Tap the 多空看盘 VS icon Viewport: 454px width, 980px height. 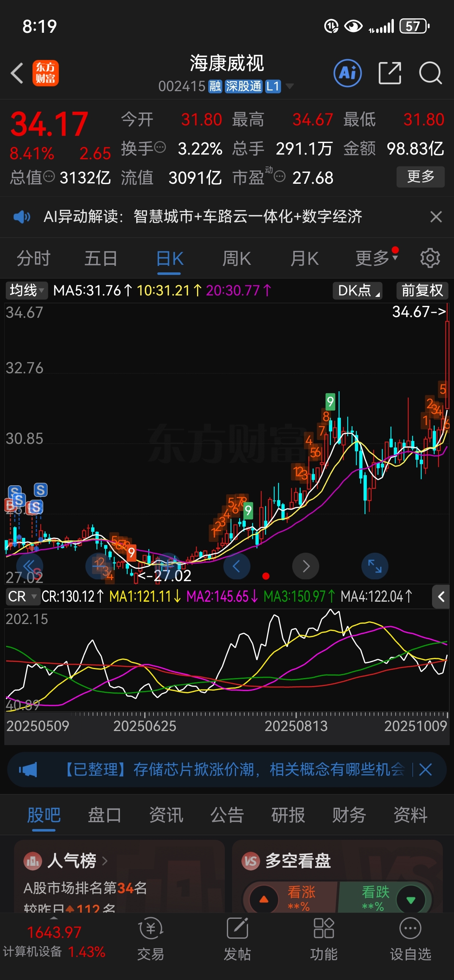click(251, 861)
